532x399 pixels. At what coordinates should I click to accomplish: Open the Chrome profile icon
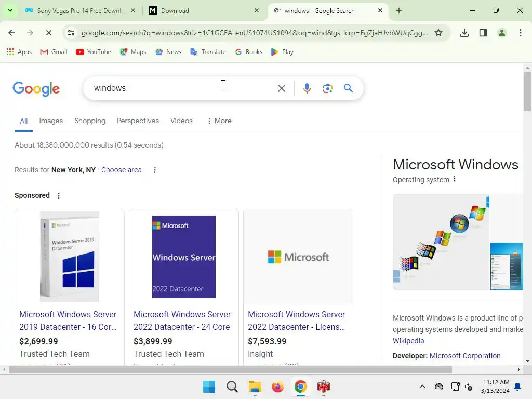coord(502,33)
